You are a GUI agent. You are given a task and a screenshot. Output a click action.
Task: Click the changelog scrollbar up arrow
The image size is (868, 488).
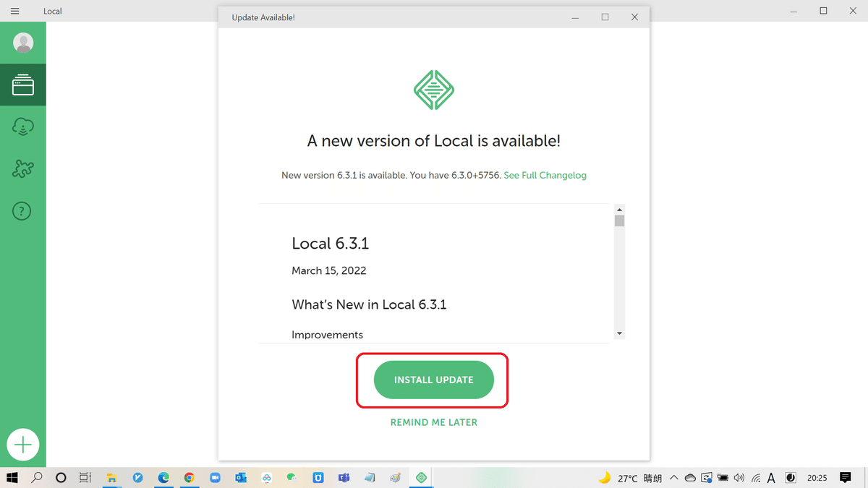(619, 209)
